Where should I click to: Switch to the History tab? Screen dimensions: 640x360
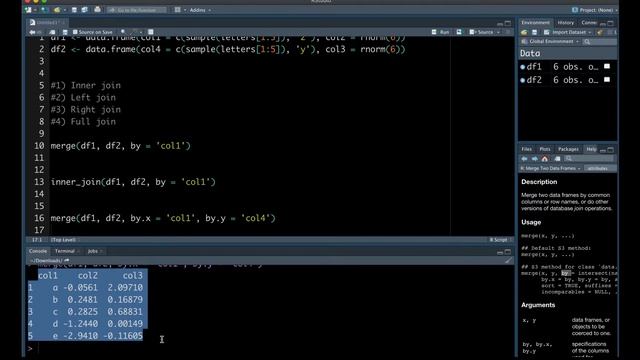pyautogui.click(x=565, y=23)
